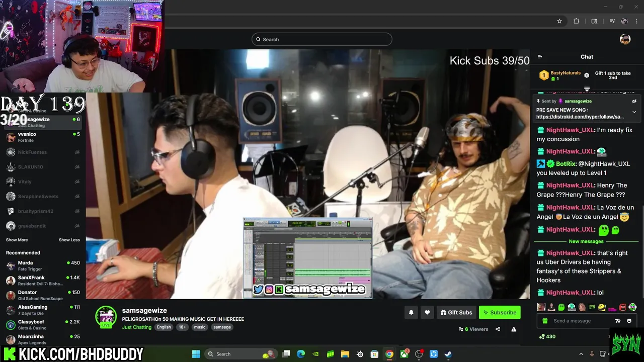Click the Kick search box
This screenshot has width=644, height=362.
[322, 39]
